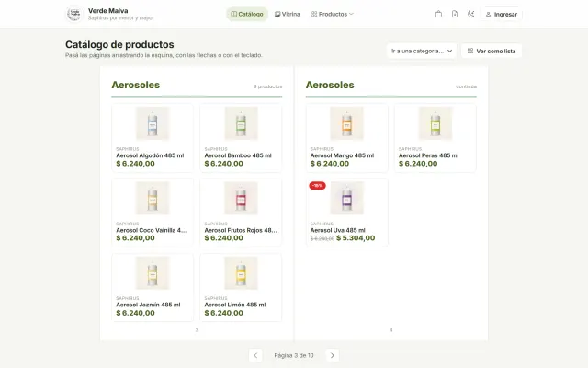Open the Aerosol Algodón product image

pos(153,123)
